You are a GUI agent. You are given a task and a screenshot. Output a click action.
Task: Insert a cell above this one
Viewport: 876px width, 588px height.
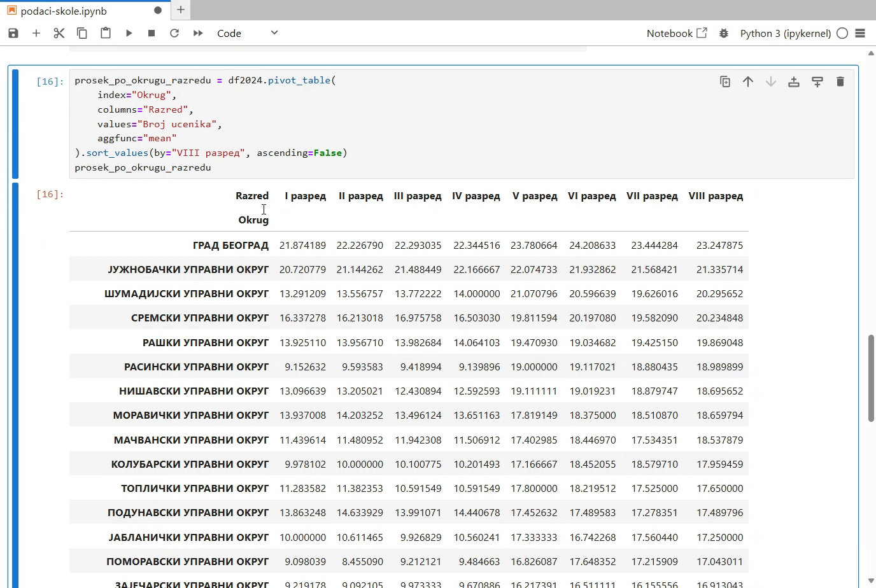coord(794,81)
